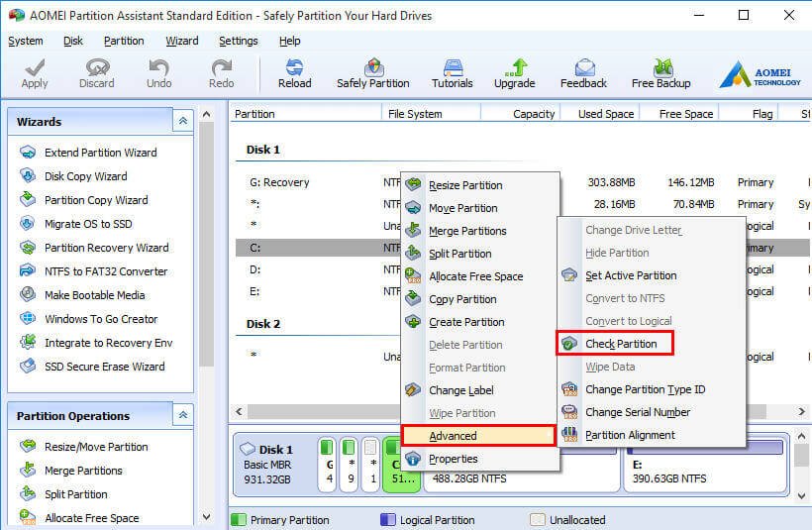
Task: Launch the Extend Partition Wizard
Action: click(x=100, y=153)
